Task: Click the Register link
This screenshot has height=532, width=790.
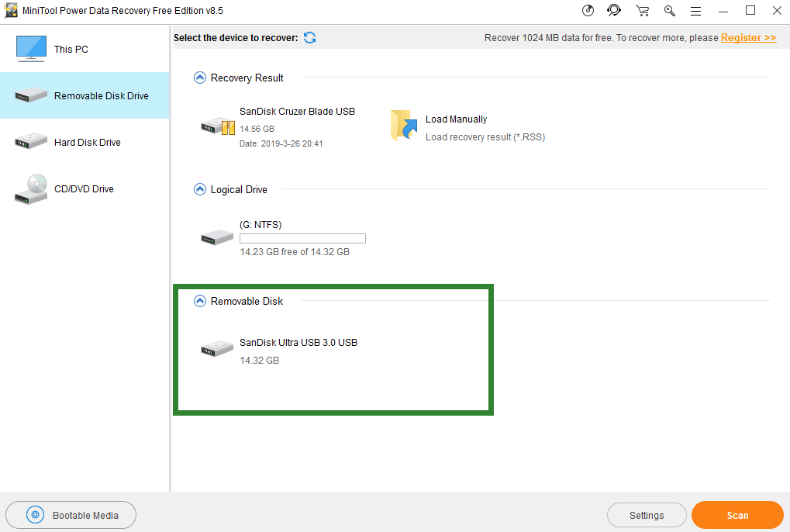Action: pyautogui.click(x=748, y=37)
